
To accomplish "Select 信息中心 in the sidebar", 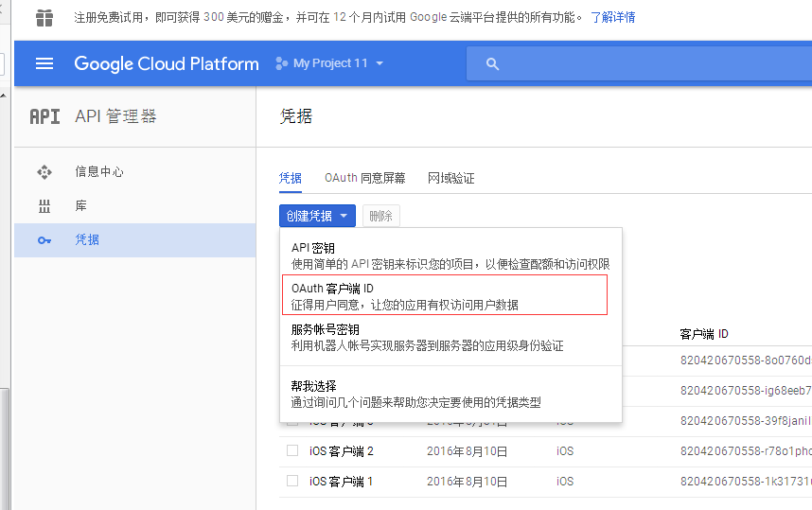I will [x=135, y=172].
